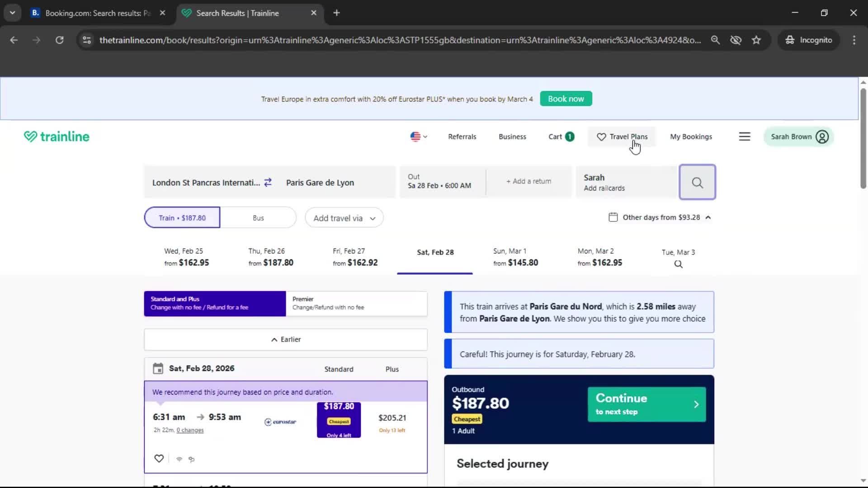
Task: Select the Train $187.80 option
Action: pyautogui.click(x=182, y=218)
